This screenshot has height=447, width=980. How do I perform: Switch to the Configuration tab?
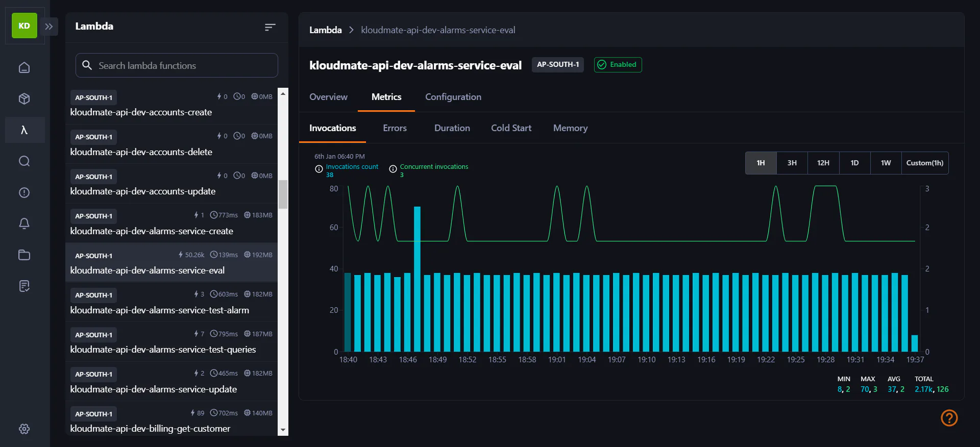click(453, 97)
